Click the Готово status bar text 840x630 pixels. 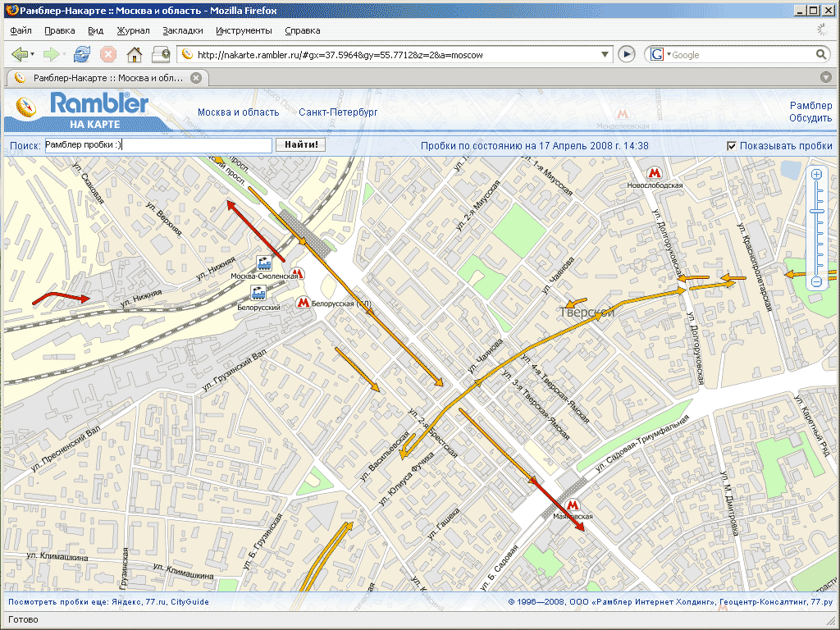[23, 619]
